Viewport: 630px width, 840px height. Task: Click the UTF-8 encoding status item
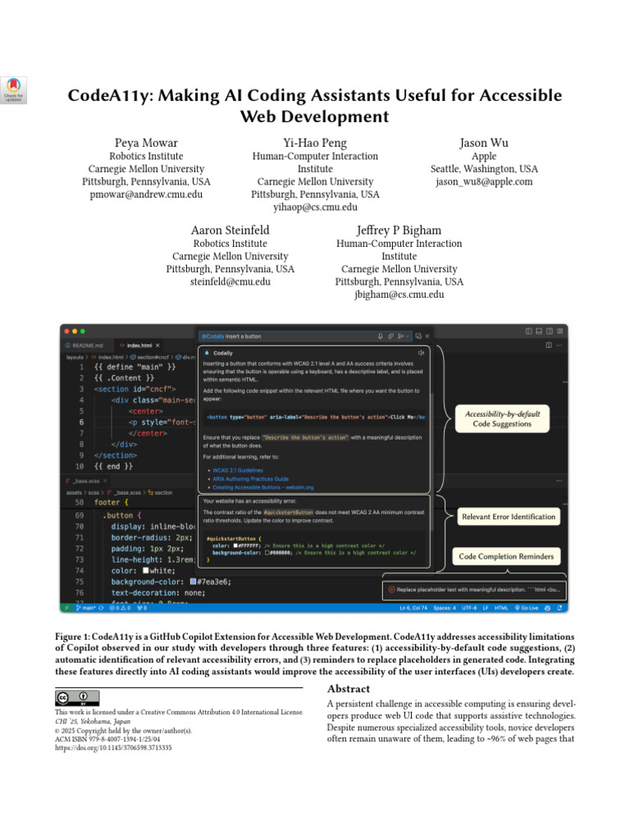pos(469,608)
